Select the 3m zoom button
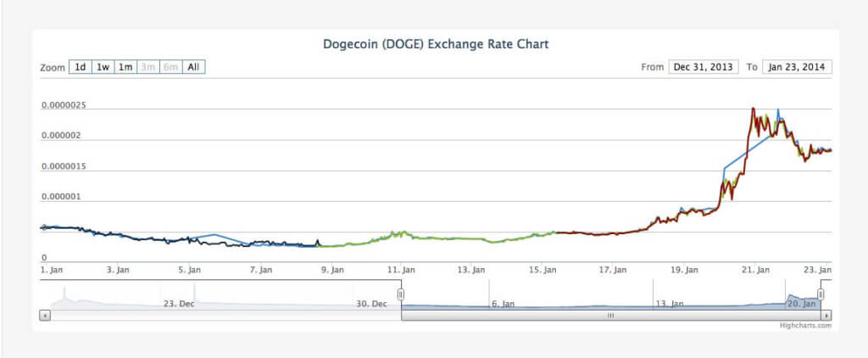The width and height of the screenshot is (868, 358). (147, 67)
